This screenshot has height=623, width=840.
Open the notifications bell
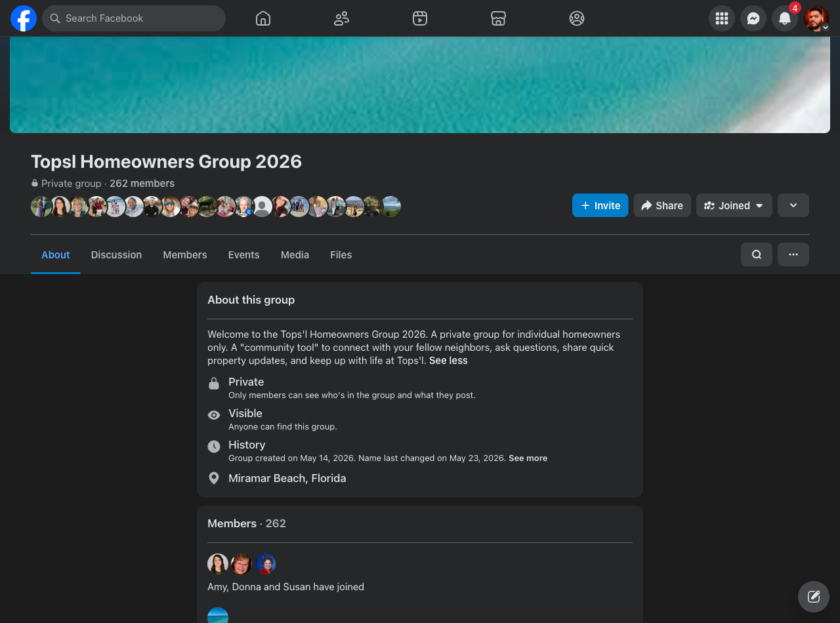pos(785,18)
